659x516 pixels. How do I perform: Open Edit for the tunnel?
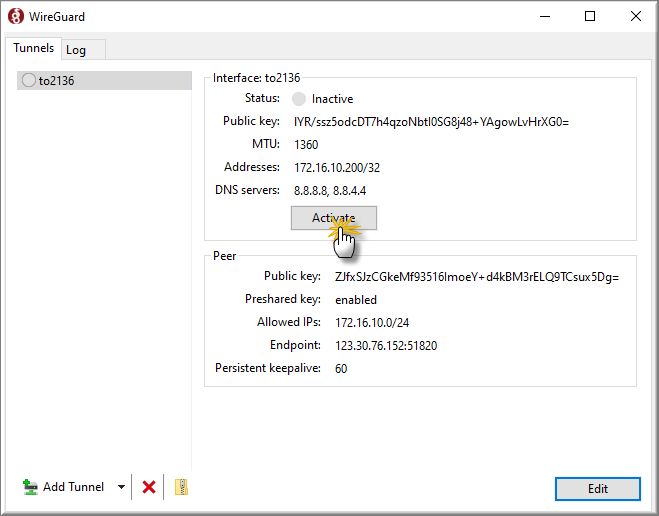click(598, 489)
